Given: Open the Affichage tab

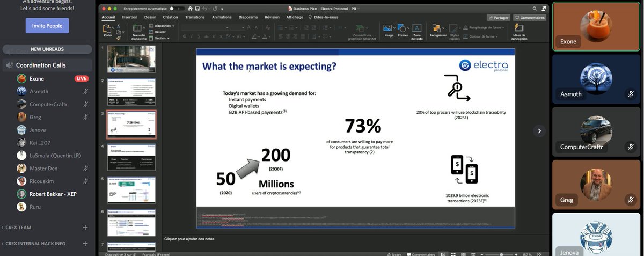Looking at the screenshot, I should (295, 17).
